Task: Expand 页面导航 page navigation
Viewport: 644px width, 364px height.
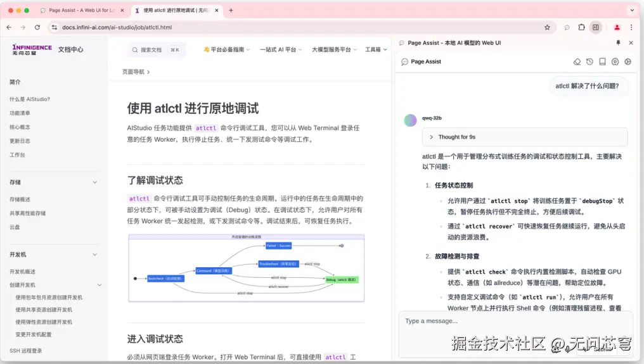Action: tap(136, 72)
